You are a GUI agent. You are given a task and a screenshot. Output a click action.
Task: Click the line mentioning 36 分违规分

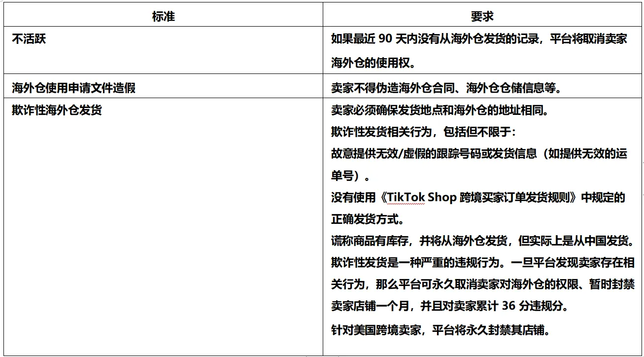pyautogui.click(x=450, y=306)
